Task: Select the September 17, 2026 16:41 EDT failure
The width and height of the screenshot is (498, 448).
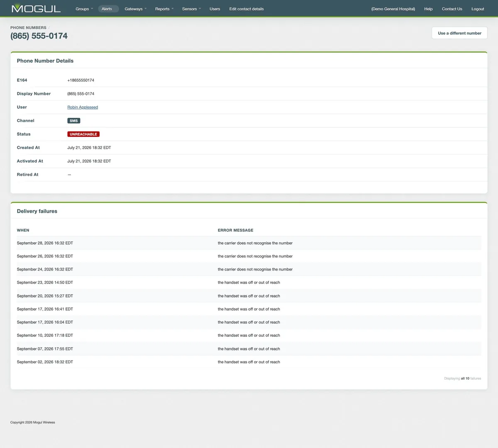Action: pos(249,309)
